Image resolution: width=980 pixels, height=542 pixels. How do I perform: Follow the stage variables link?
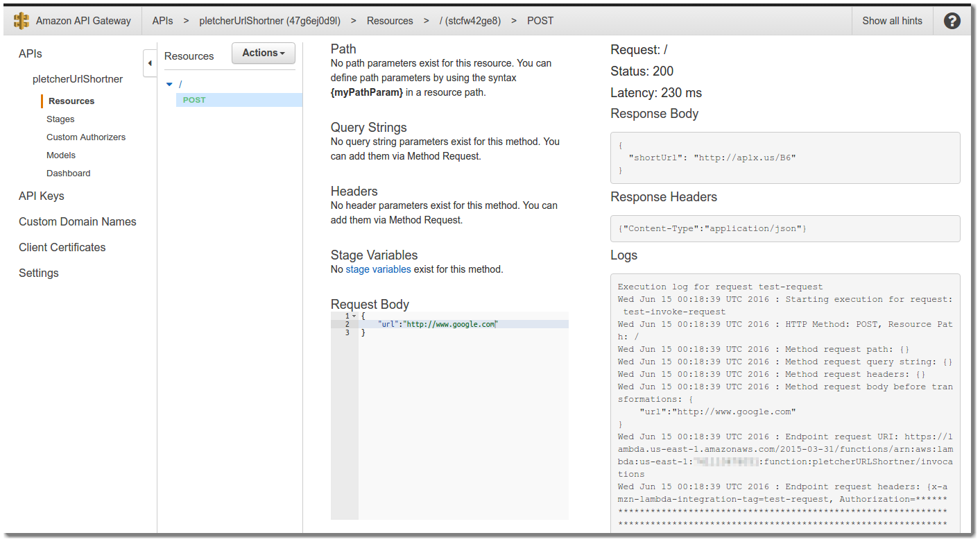pos(378,269)
